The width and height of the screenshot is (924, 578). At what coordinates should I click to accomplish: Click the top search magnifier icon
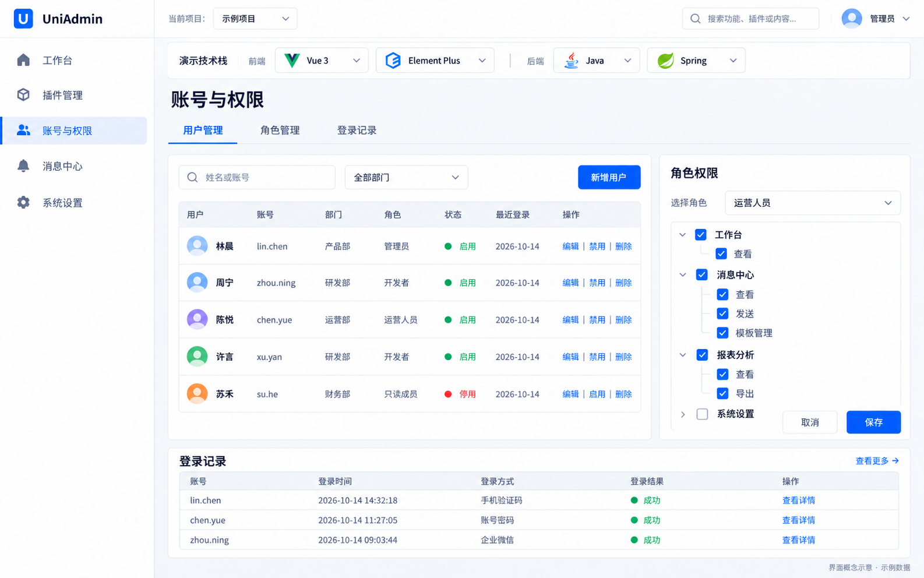(695, 19)
